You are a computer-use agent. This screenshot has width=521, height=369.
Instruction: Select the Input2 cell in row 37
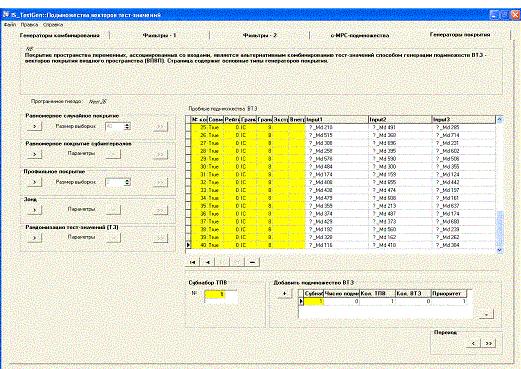400,222
